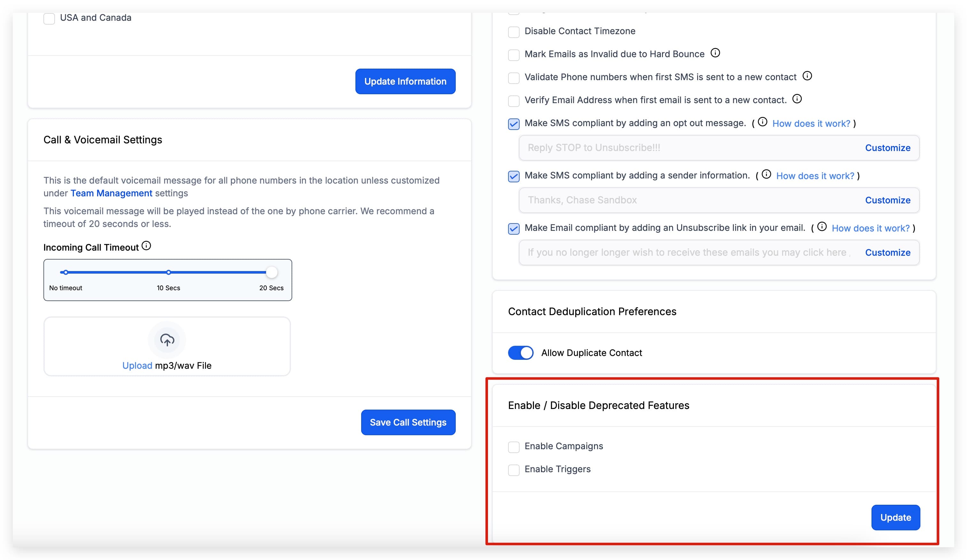The image size is (967, 560).
Task: Click the Update Information button
Action: click(405, 81)
